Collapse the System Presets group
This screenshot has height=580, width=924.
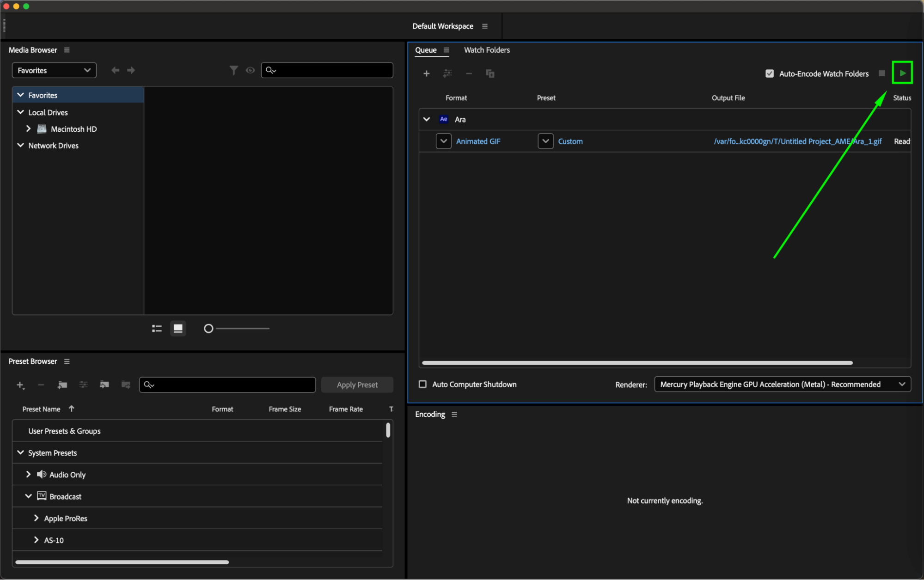click(x=21, y=452)
